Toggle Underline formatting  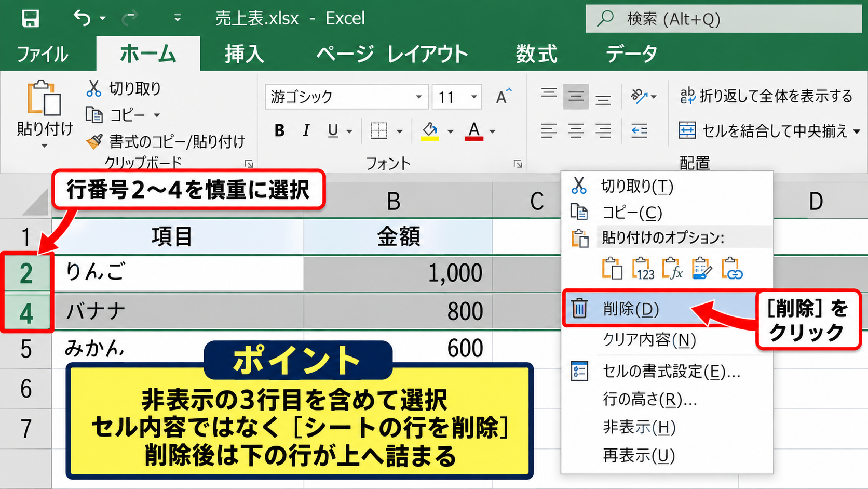[333, 131]
